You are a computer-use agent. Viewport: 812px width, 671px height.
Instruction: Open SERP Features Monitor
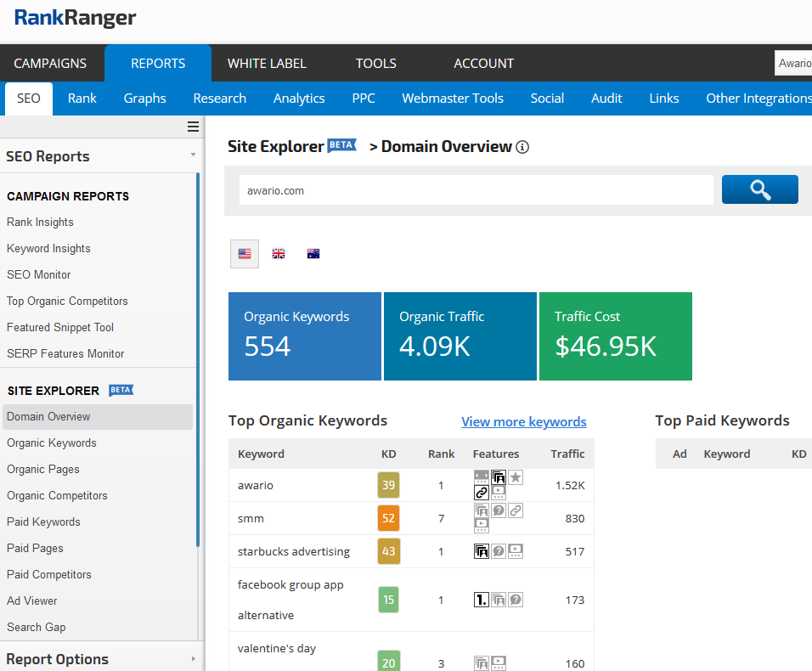(65, 354)
